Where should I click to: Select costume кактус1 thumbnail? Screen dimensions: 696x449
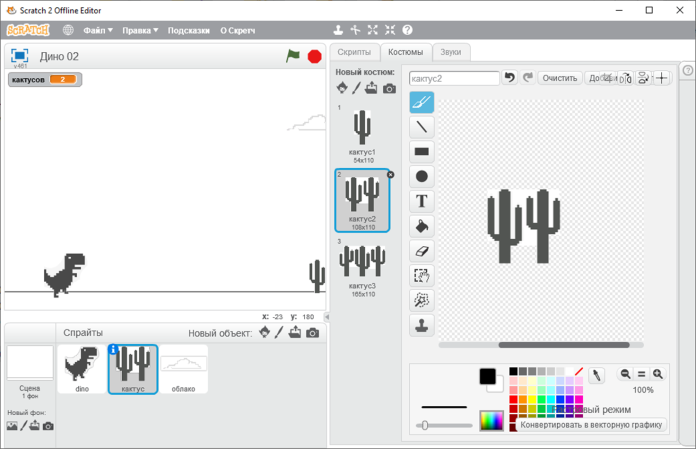pyautogui.click(x=362, y=135)
